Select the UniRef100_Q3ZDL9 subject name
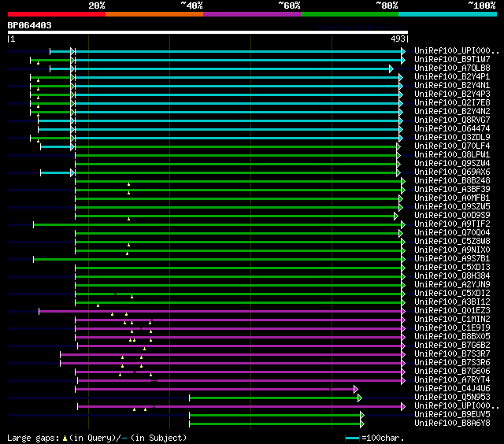This screenshot has width=504, height=444. tap(452, 138)
